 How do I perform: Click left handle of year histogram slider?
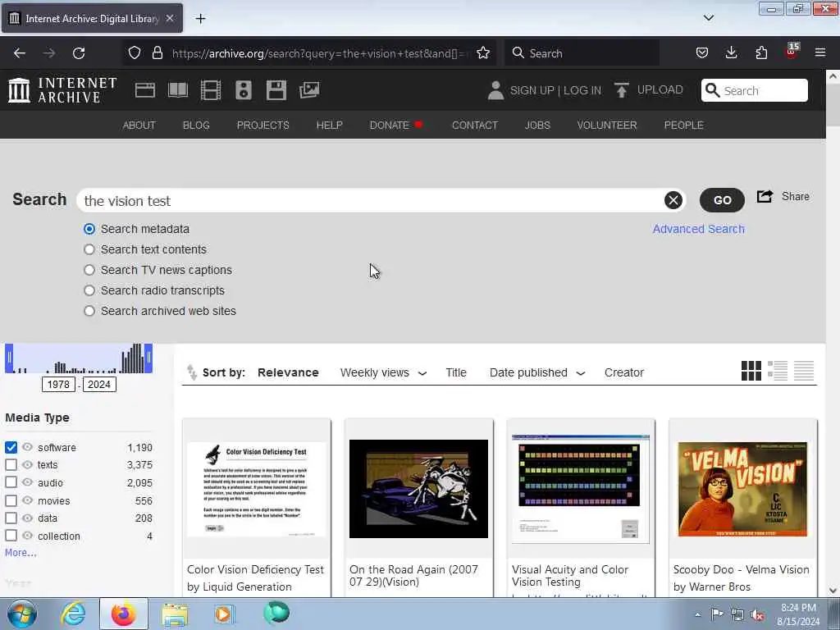(x=8, y=358)
